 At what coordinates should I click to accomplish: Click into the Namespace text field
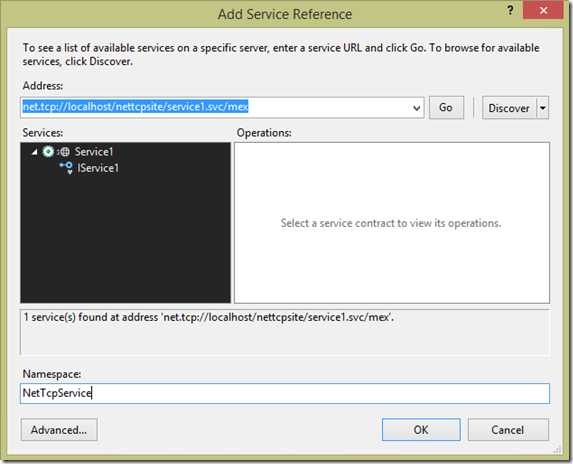click(285, 393)
